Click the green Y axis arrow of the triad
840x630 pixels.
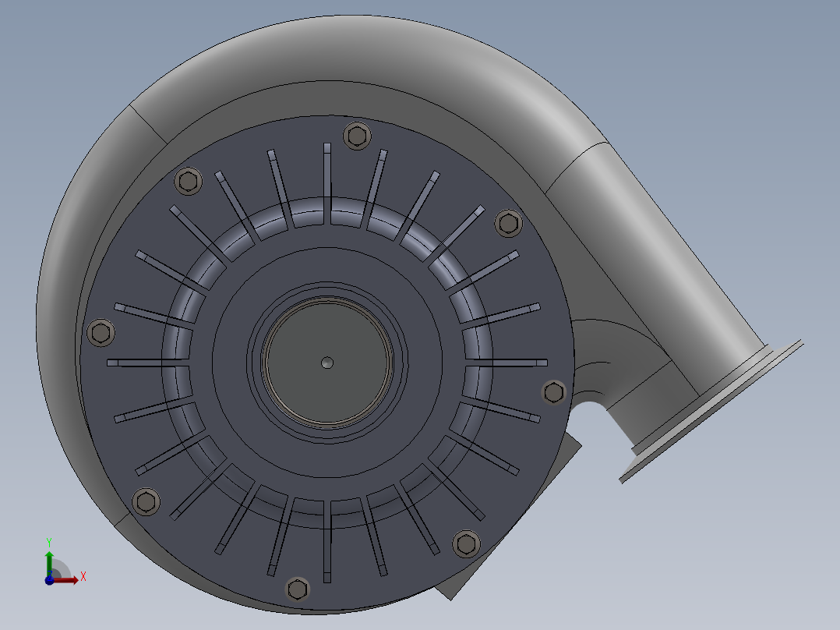tap(49, 563)
